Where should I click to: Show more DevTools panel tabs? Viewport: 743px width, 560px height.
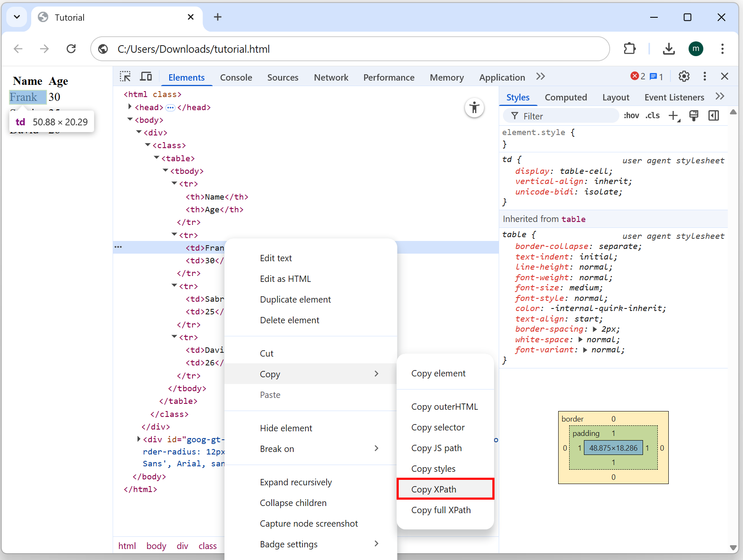pyautogui.click(x=540, y=77)
